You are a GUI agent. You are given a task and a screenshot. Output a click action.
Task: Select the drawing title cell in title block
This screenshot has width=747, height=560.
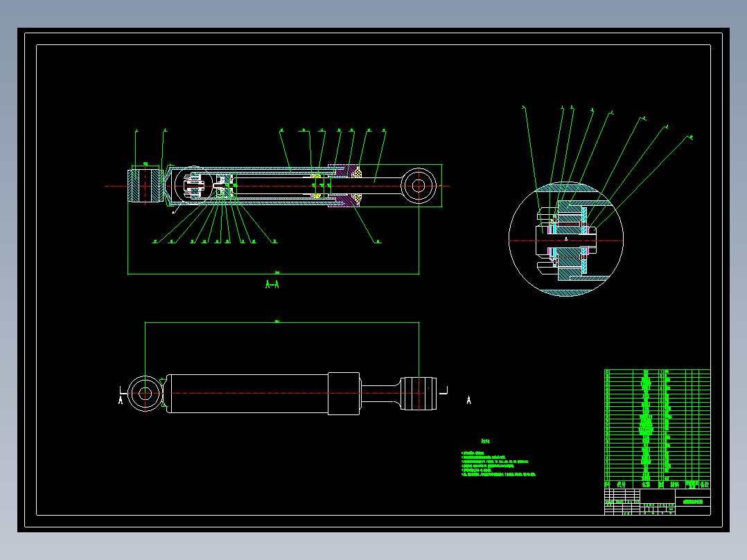pyautogui.click(x=693, y=501)
